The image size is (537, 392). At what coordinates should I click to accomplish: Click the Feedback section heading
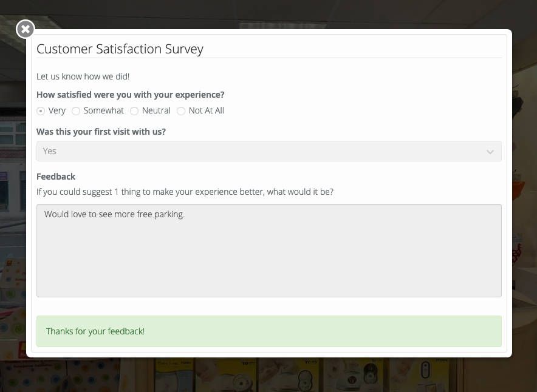pyautogui.click(x=55, y=176)
